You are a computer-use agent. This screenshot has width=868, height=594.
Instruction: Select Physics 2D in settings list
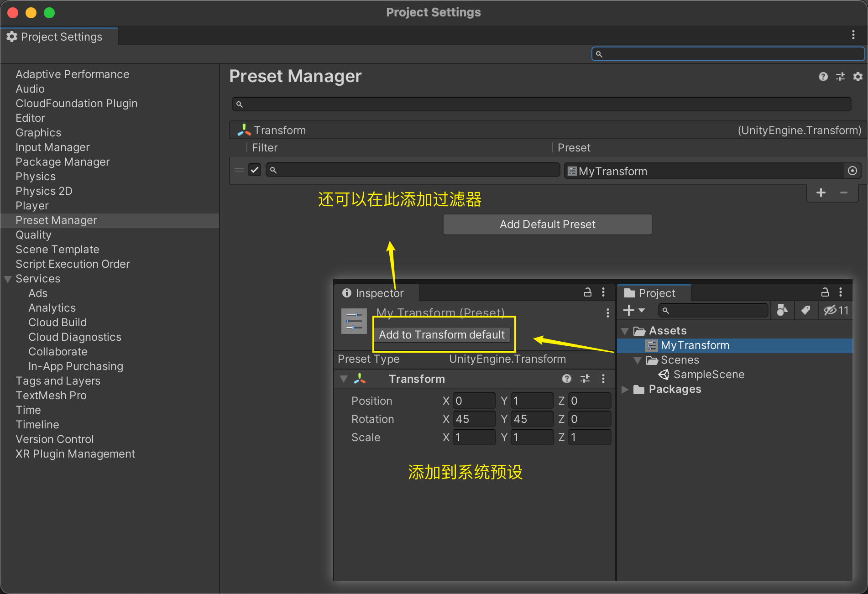[44, 191]
